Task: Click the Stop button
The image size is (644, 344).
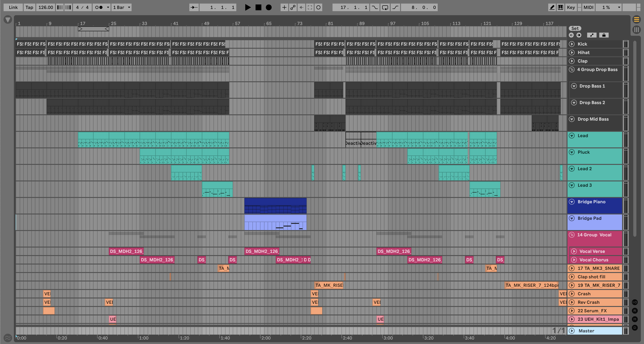Action: tap(258, 8)
